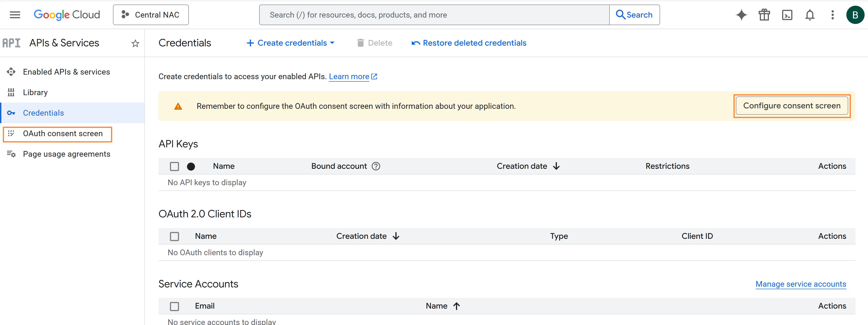
Task: Open Gemini AI assistant sparkle icon
Action: click(x=741, y=15)
